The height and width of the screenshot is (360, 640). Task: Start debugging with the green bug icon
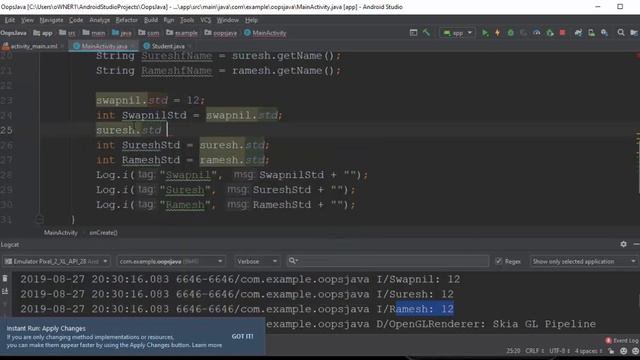[x=510, y=33]
